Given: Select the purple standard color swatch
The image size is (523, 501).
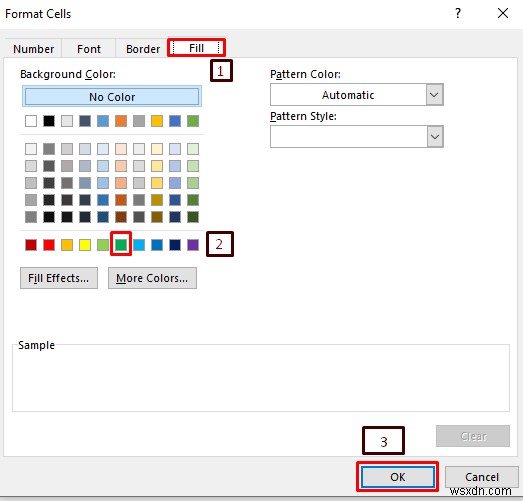Looking at the screenshot, I should tap(193, 245).
